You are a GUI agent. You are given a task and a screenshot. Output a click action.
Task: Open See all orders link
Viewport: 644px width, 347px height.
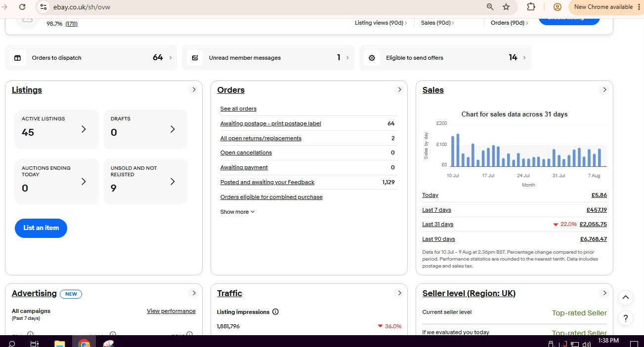[x=238, y=109]
